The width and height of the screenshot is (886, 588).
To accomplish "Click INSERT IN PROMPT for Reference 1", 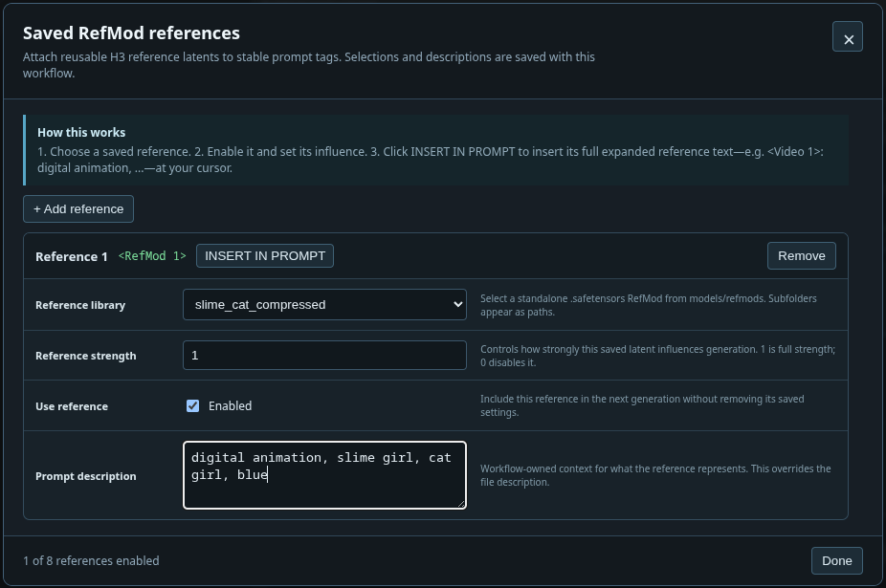I will pos(265,256).
